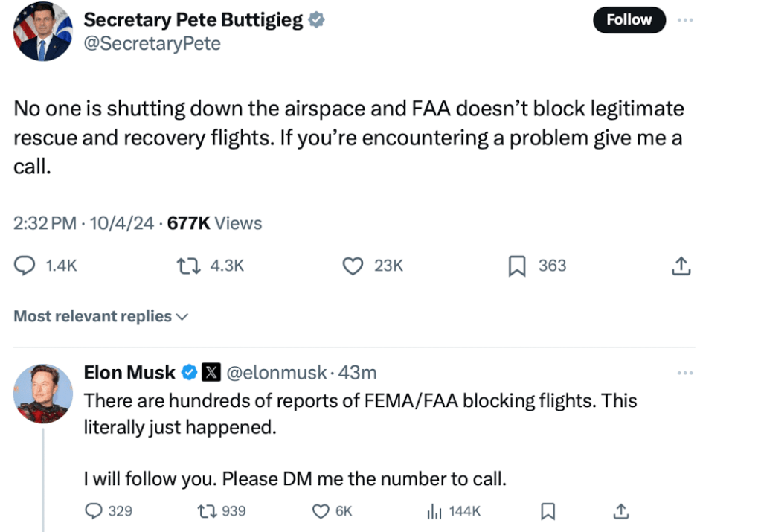Open the @elonmusk handle link
Screen dimensions: 761x532
pyautogui.click(x=275, y=372)
